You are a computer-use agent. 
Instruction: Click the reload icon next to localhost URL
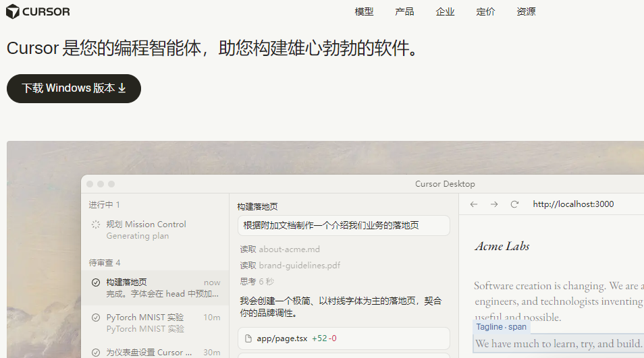click(x=514, y=204)
